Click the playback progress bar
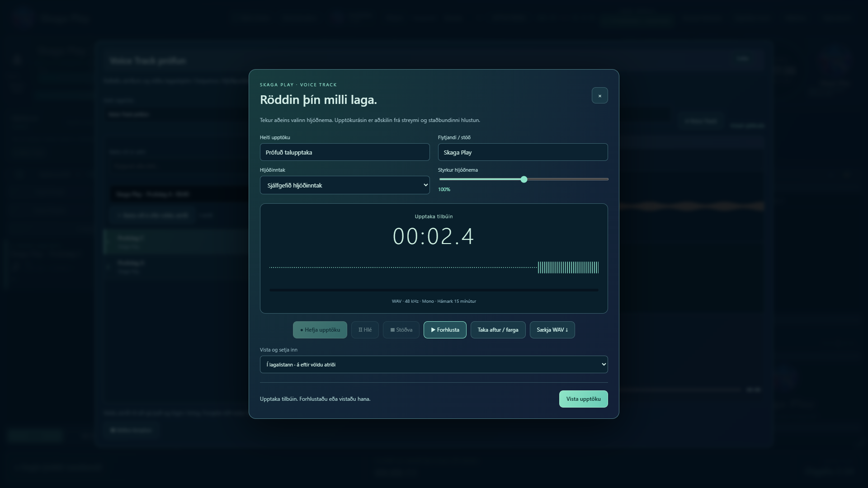The width and height of the screenshot is (868, 488). pyautogui.click(x=434, y=290)
